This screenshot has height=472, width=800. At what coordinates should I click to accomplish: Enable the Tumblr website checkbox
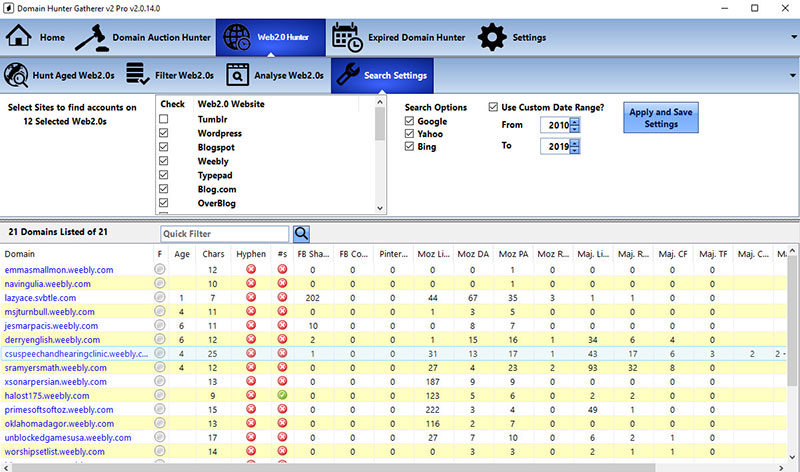163,120
